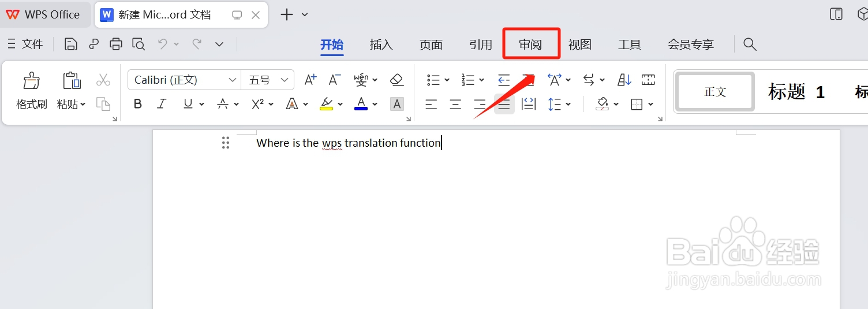Toggle Italic formatting

pyautogui.click(x=162, y=104)
